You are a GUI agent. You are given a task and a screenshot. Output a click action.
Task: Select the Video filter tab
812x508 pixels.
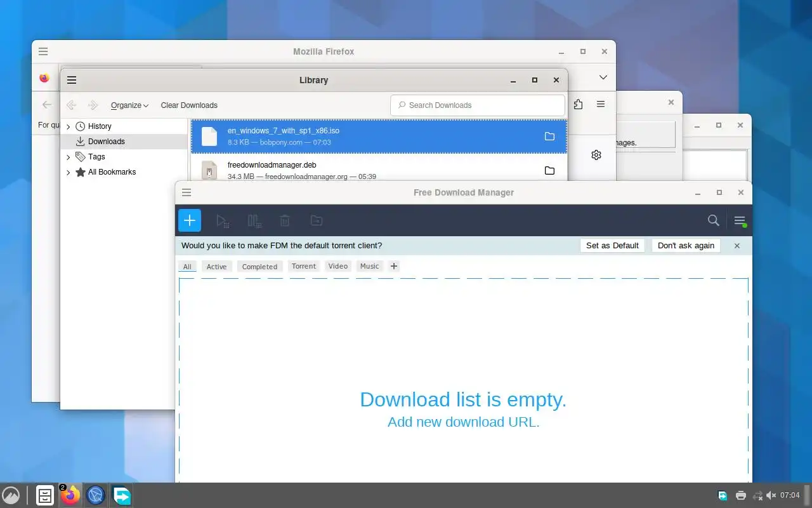[x=338, y=267]
